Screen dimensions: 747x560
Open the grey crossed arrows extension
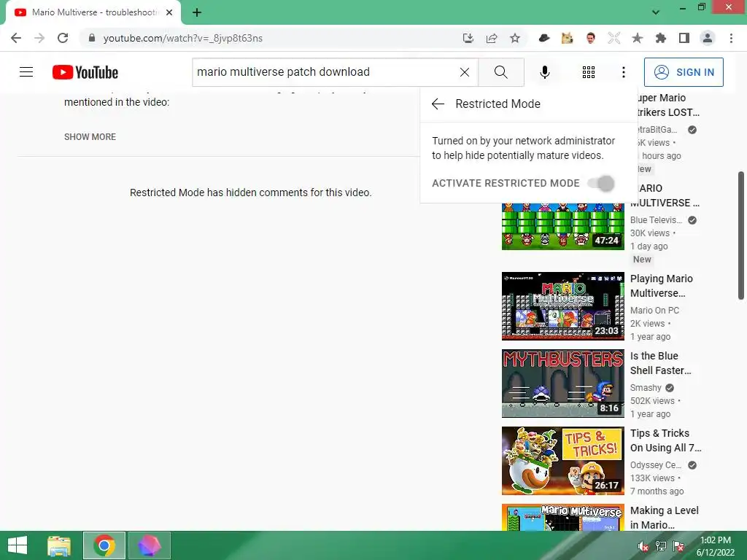tap(614, 38)
